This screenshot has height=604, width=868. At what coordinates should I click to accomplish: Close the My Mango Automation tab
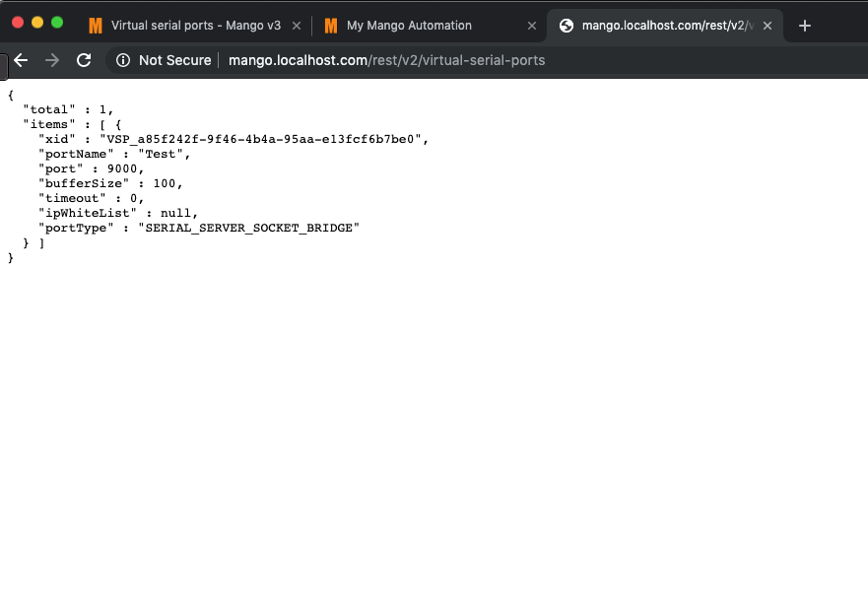[x=532, y=25]
